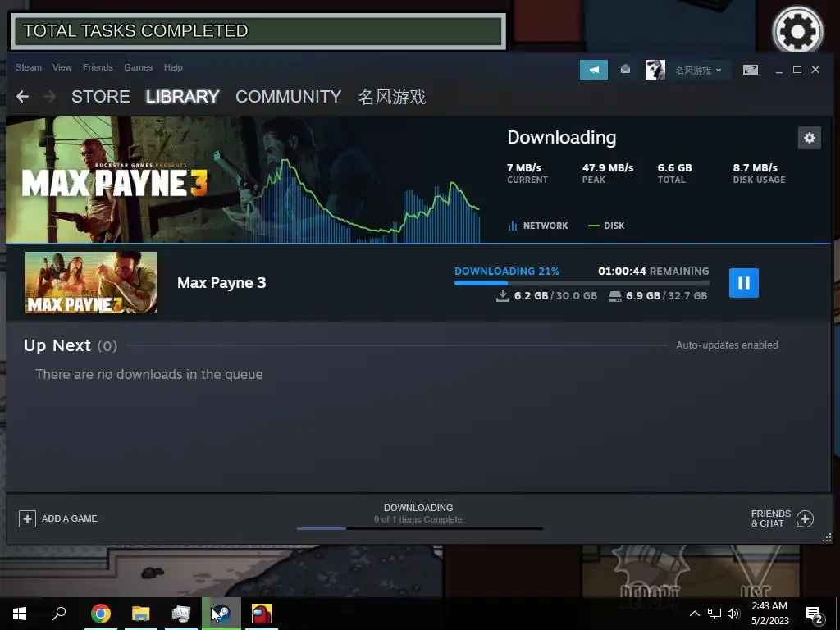Screen dimensions: 840x630
Task: Click the bottom downloads progress bar
Action: click(x=420, y=529)
